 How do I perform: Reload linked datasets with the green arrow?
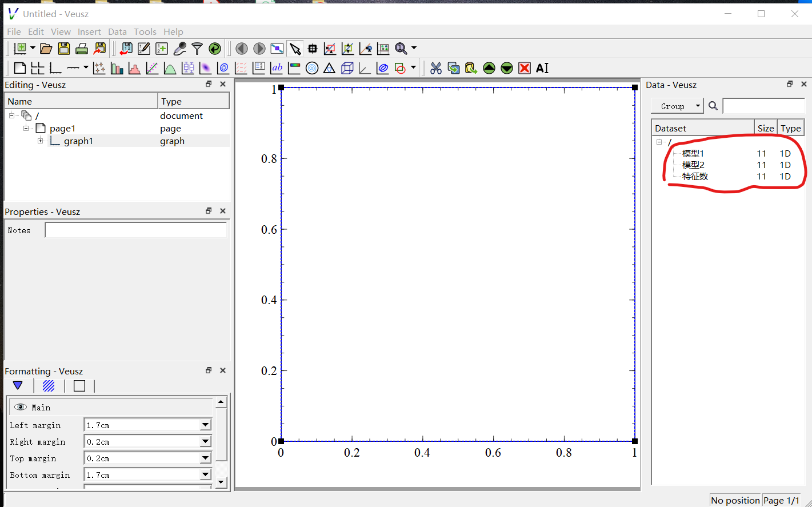point(215,49)
